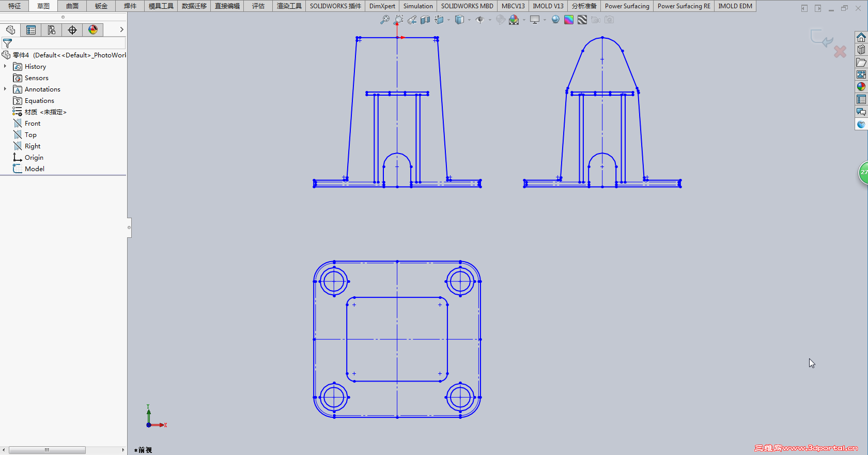Open the 直接编辑 tab
This screenshot has width=868, height=455.
pyautogui.click(x=227, y=6)
